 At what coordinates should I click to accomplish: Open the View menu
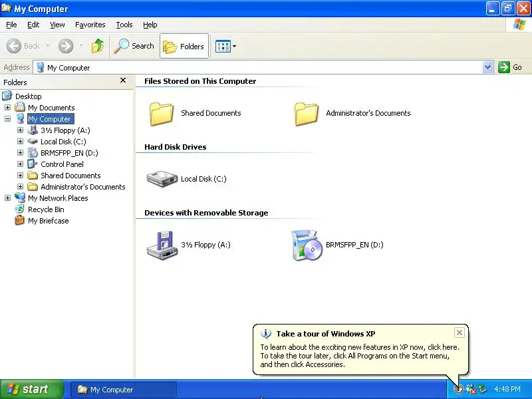pyautogui.click(x=57, y=25)
